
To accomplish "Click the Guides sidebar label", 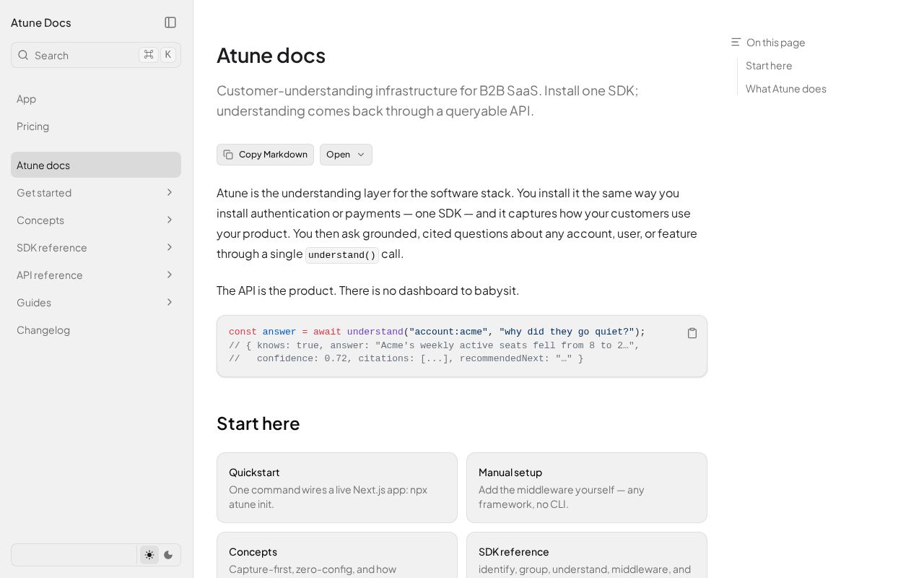I will [34, 302].
